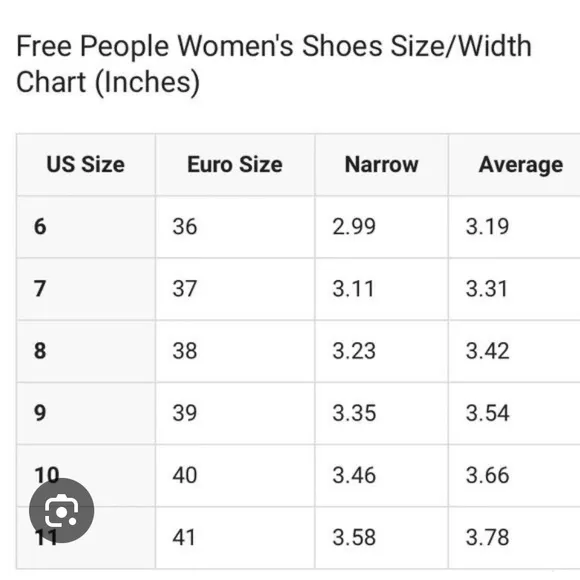Select the narrow width 3.35 value
Image resolution: width=580 pixels, height=580 pixels.
point(354,413)
